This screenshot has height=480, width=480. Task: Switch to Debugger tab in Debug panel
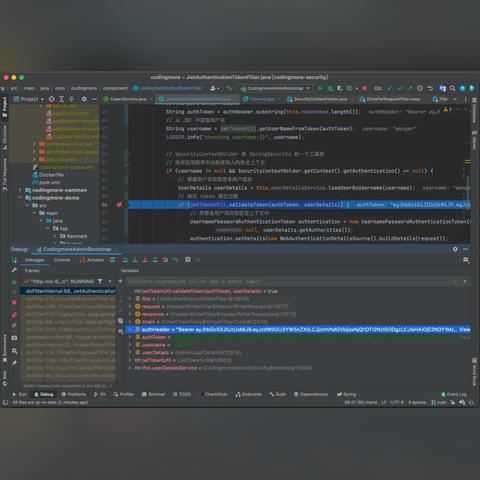click(x=35, y=260)
